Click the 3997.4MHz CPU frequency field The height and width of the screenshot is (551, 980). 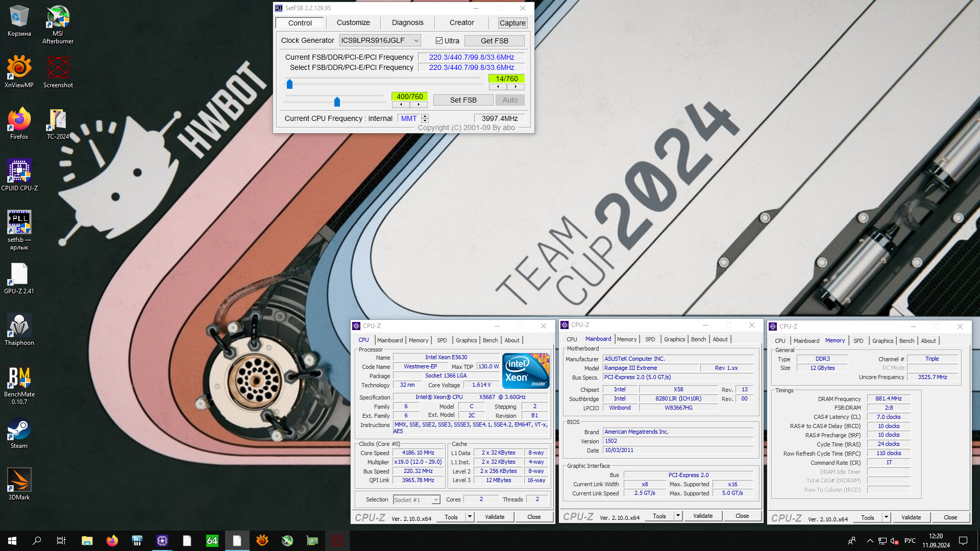point(500,118)
